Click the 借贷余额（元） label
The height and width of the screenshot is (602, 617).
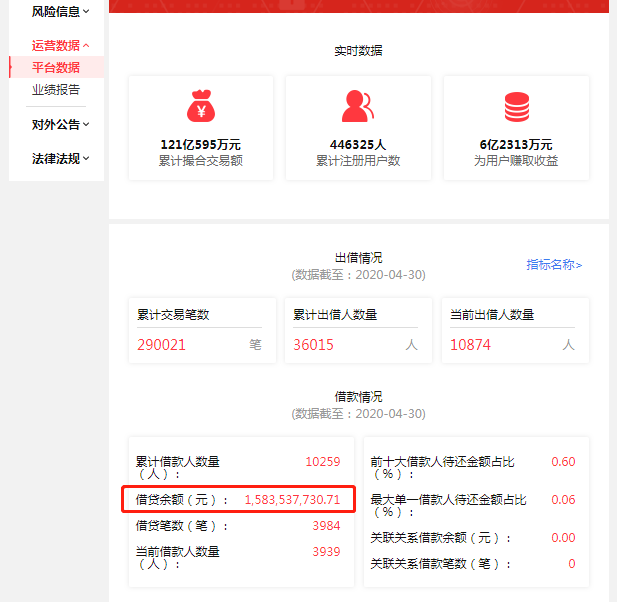click(x=182, y=500)
